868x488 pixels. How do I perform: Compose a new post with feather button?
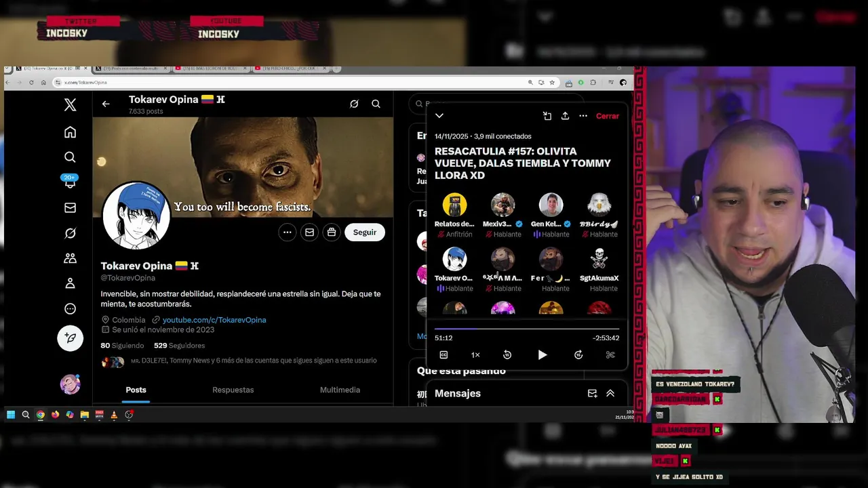pos(70,338)
